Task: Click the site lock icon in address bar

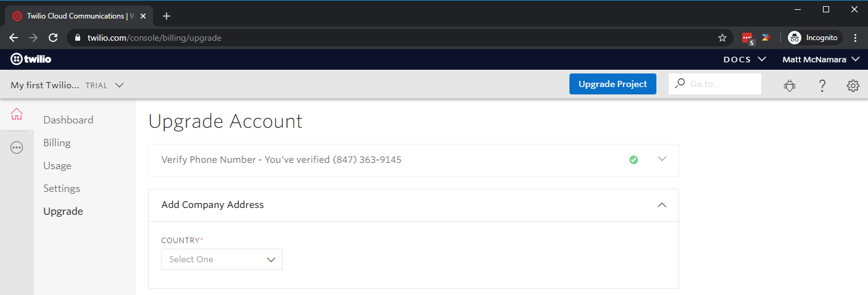Action: tap(77, 38)
